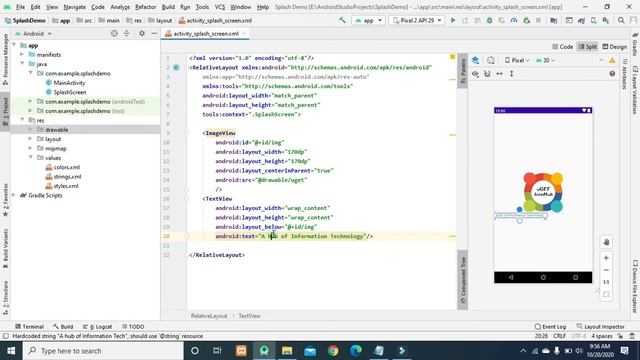Click the 1:1 zoom to actual size button
Image resolution: width=640 pixels, height=360 pixels.
click(606, 282)
